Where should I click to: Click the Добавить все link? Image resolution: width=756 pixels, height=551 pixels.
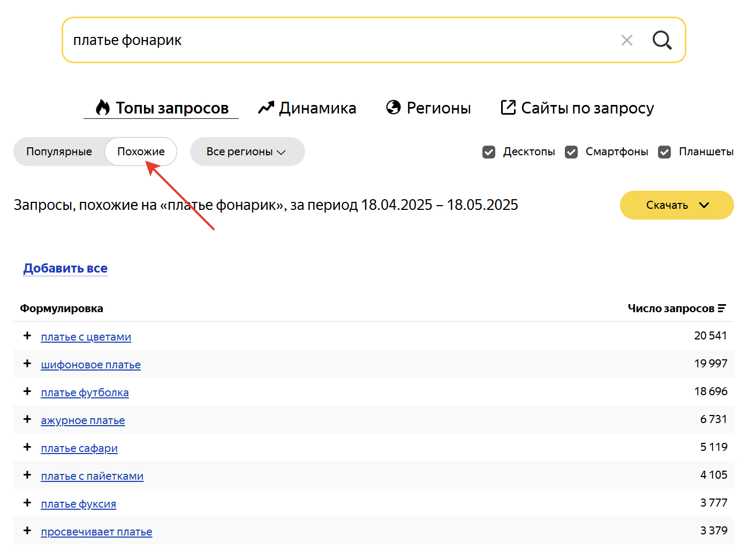click(x=65, y=268)
